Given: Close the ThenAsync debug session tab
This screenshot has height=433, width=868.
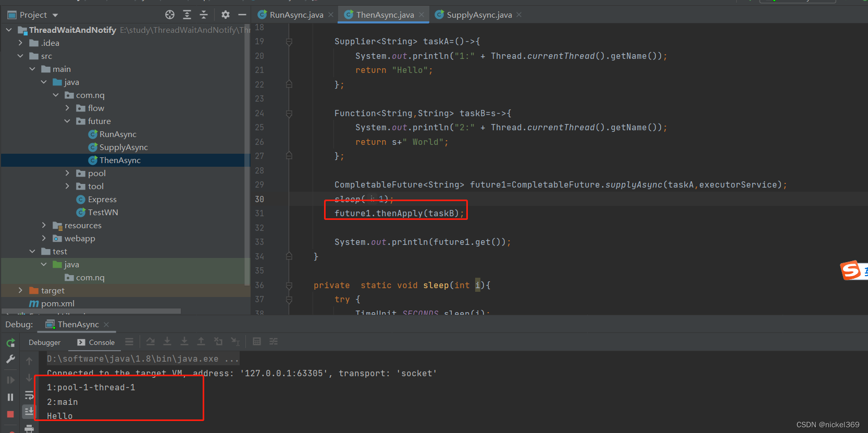Looking at the screenshot, I should pos(106,325).
